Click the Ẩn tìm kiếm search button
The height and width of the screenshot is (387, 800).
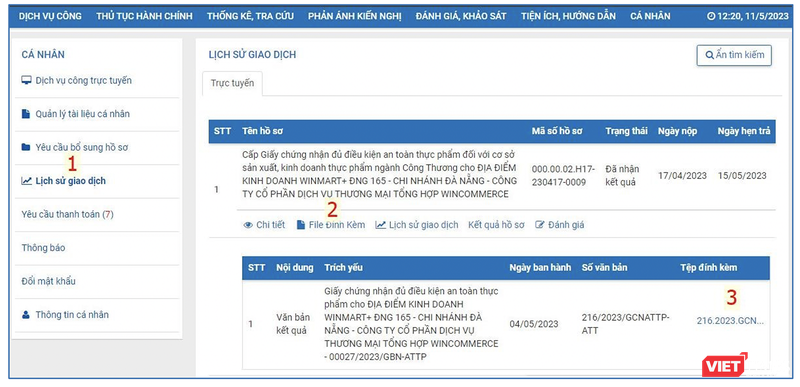734,55
